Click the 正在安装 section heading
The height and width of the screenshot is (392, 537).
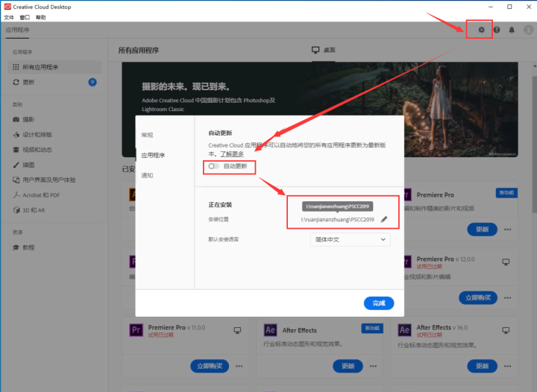pos(220,204)
